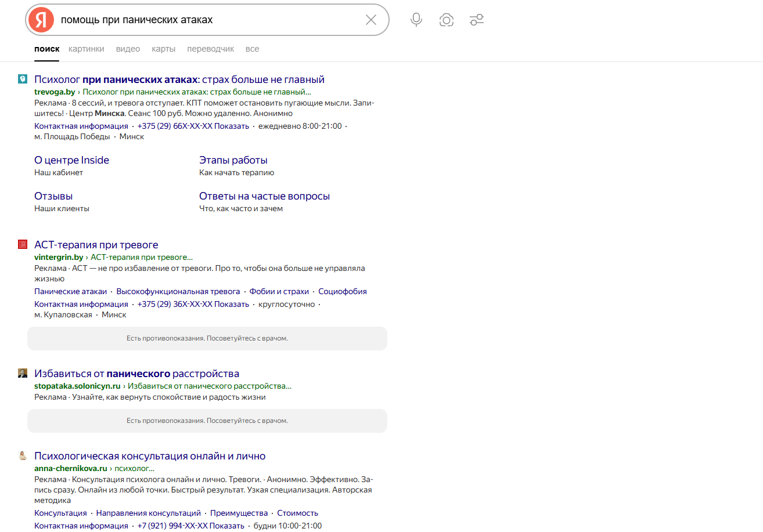
Task: Click the «м. Купаловская» metro text
Action: pos(63,314)
